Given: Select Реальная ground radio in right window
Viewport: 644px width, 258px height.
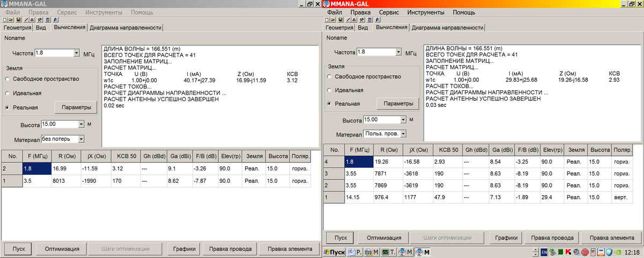Looking at the screenshot, I should click(x=330, y=103).
